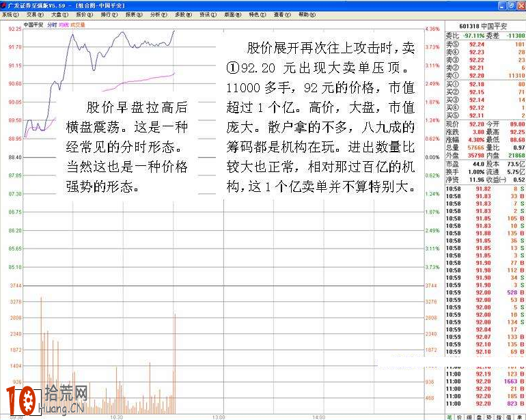Select the 卖④ row at 92.23

486,52
